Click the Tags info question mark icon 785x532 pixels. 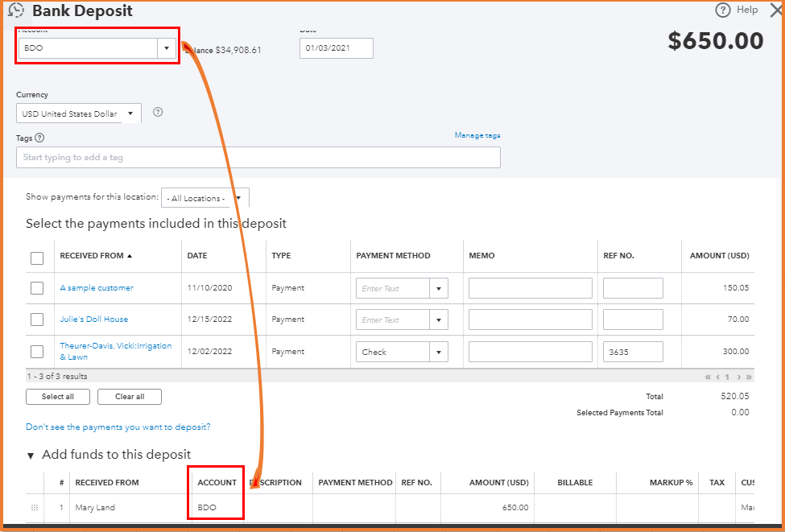coord(39,138)
